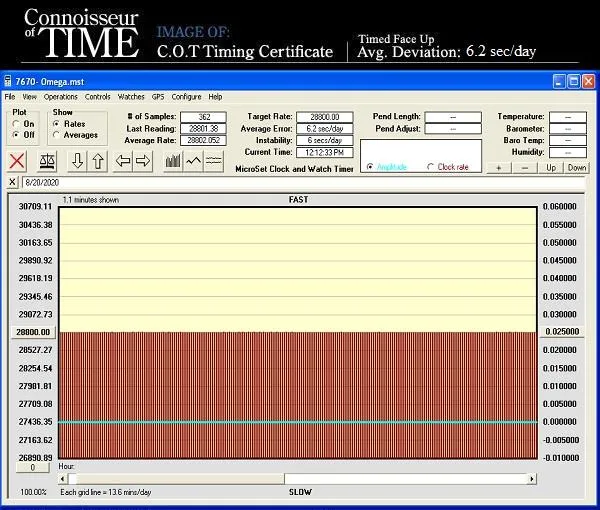Click 'Each grid line = 13.6 mins/day' text
Screen dimensions: 600x510
106,492
